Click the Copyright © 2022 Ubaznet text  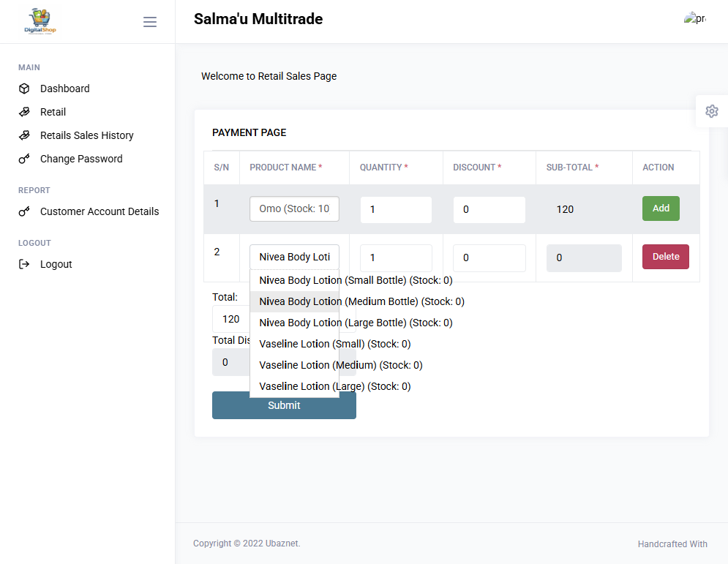click(247, 543)
